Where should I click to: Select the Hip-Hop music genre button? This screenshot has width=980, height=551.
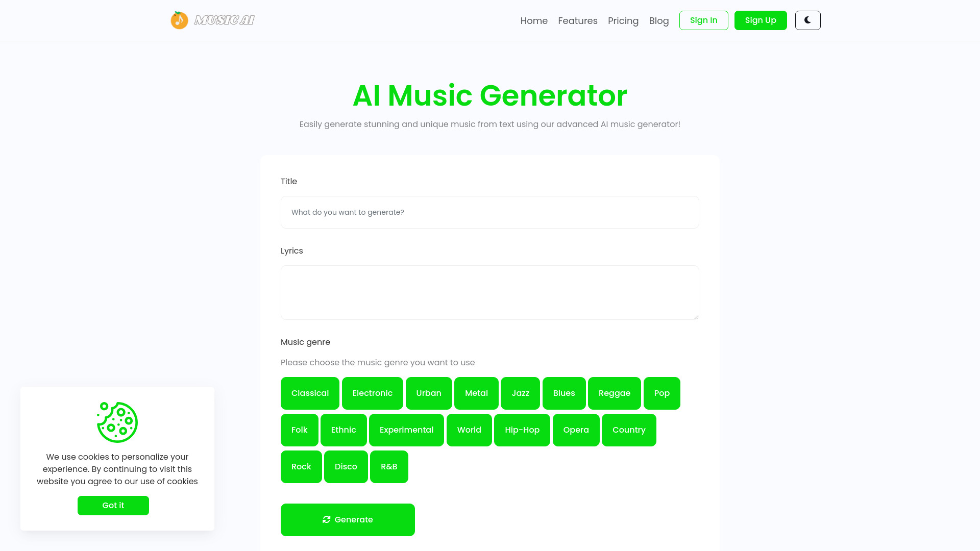(522, 430)
